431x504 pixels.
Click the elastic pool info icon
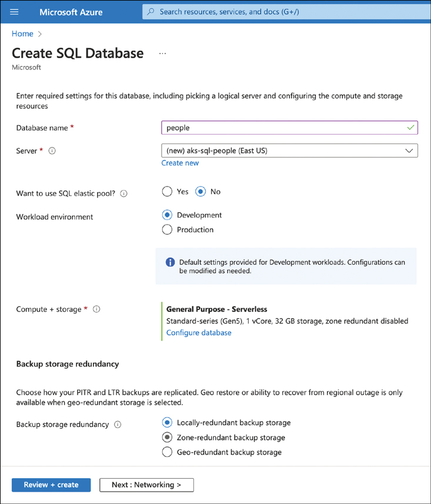pos(123,193)
